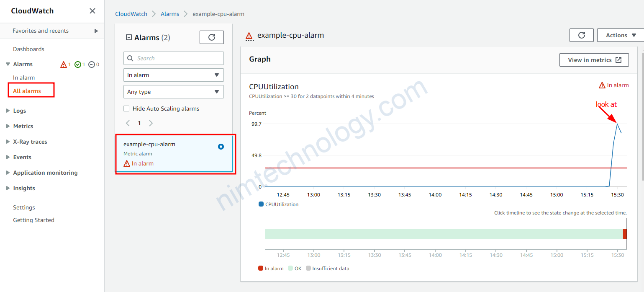Click the In alarm status at graph top right

[614, 85]
